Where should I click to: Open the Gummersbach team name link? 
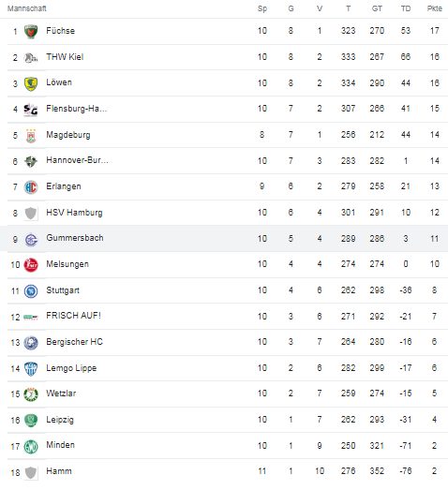(75, 238)
